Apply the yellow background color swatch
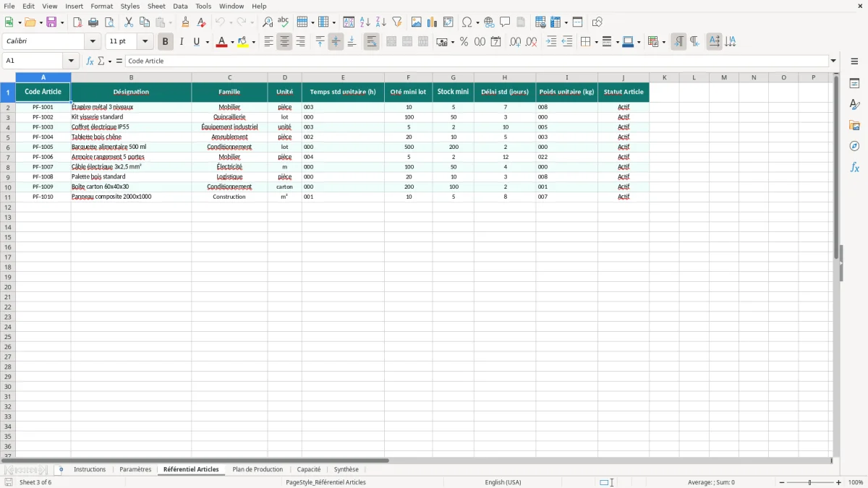868x488 pixels. (243, 42)
